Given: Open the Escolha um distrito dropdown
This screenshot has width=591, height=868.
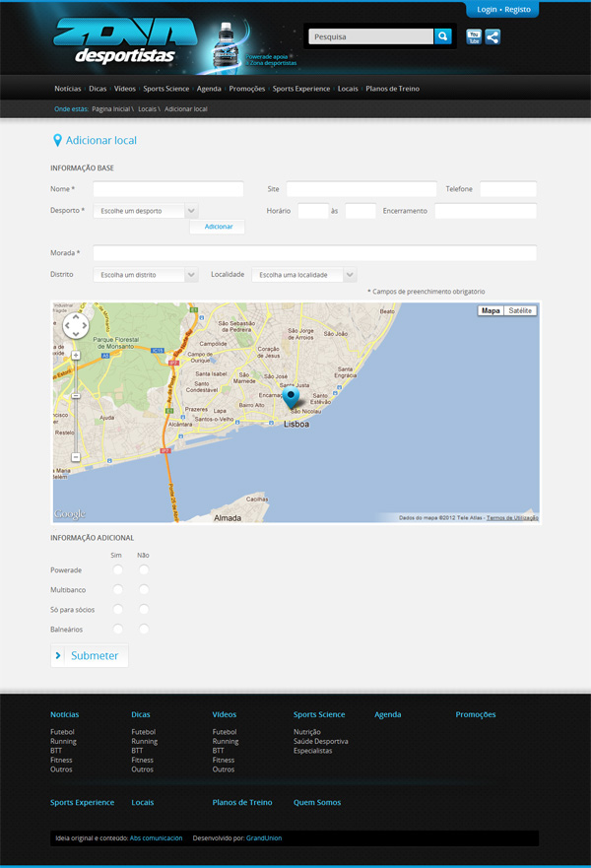Looking at the screenshot, I should (146, 275).
